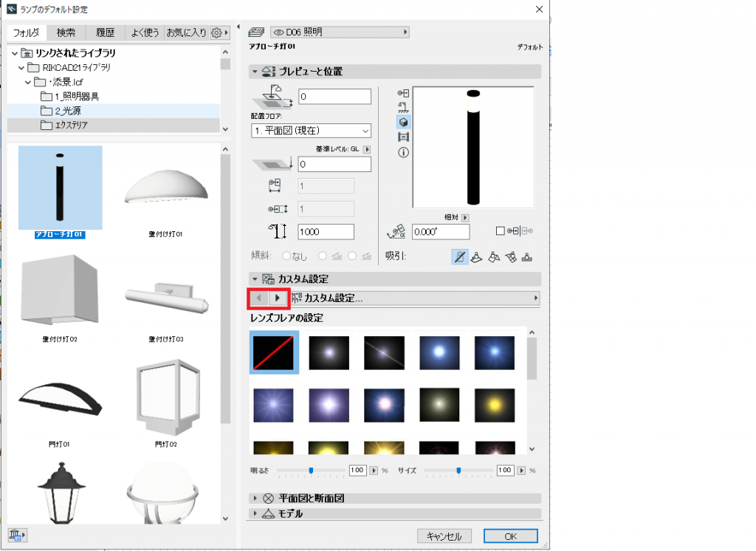Image resolution: width=756 pixels, height=551 pixels.
Task: Collapse the RIKCAD21 ライブラリ tree node
Action: point(22,67)
